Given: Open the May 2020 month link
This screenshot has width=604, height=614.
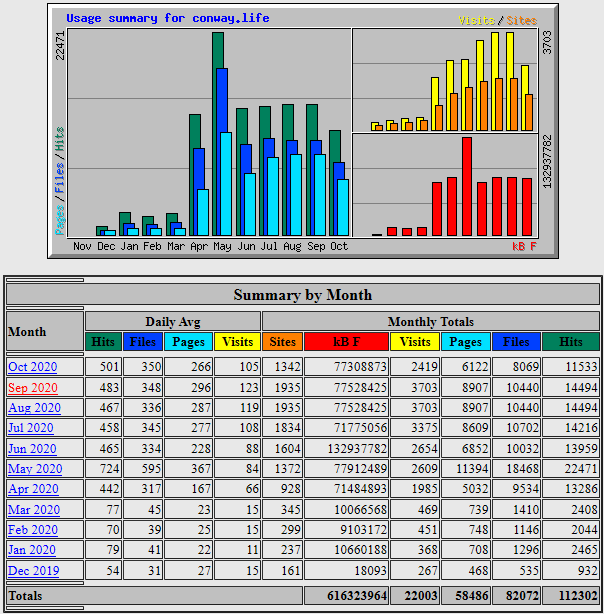Looking at the screenshot, I should pyautogui.click(x=35, y=469).
